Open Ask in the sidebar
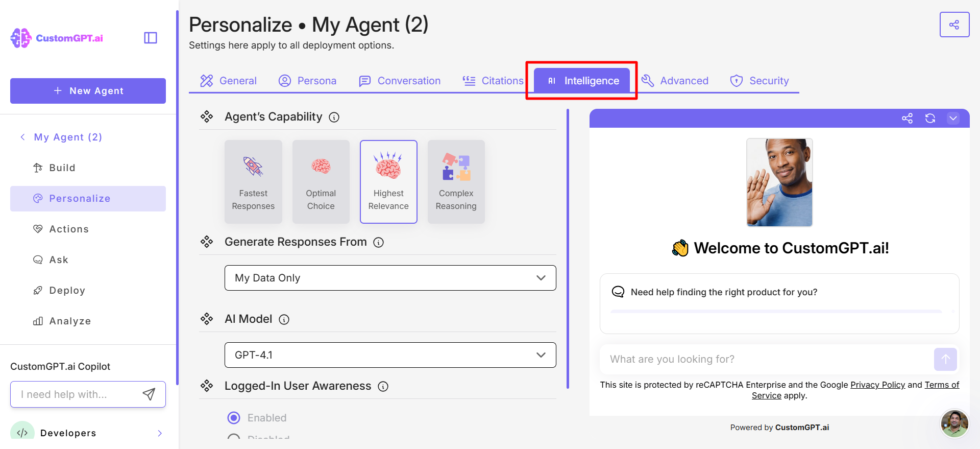980x449 pixels. [88, 259]
